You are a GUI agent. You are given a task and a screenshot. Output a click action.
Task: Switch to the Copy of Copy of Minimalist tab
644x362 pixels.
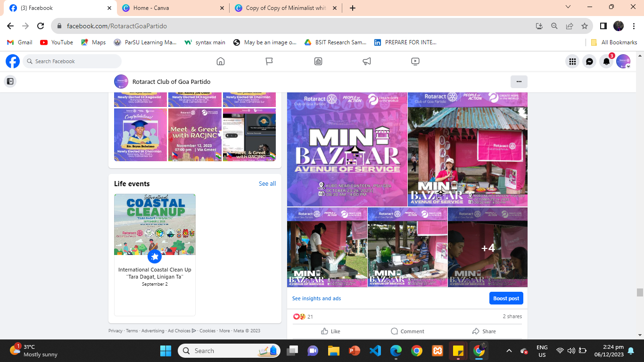pyautogui.click(x=286, y=8)
